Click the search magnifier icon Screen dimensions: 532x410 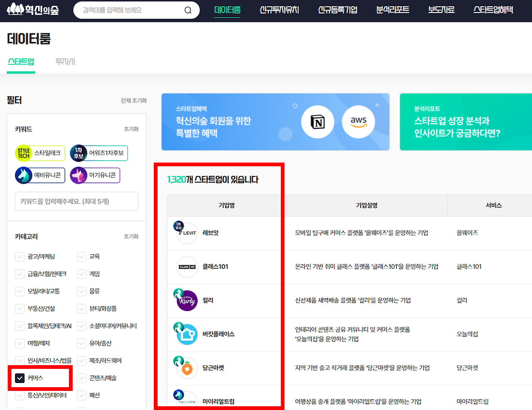click(187, 10)
